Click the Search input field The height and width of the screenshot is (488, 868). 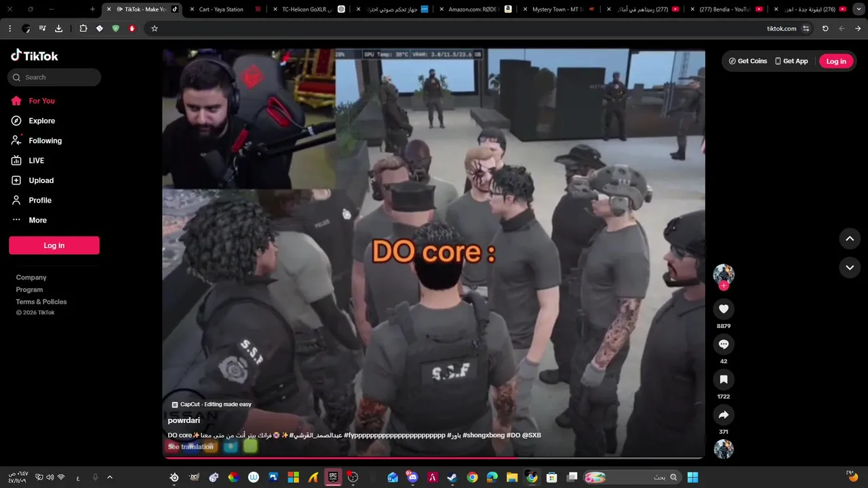(54, 77)
